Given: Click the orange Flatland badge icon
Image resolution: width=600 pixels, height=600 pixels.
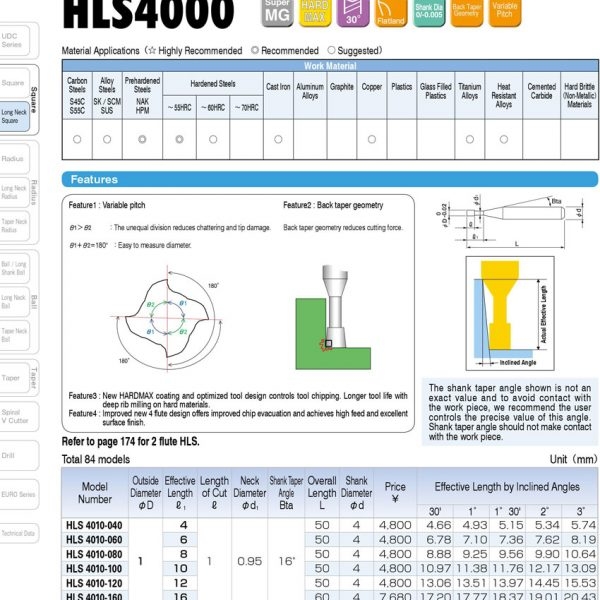Looking at the screenshot, I should tap(391, 13).
